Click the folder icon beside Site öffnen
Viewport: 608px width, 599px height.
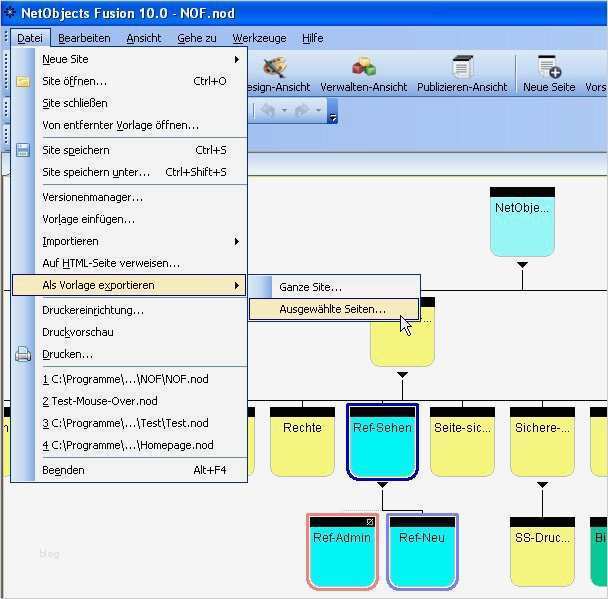pos(23,81)
